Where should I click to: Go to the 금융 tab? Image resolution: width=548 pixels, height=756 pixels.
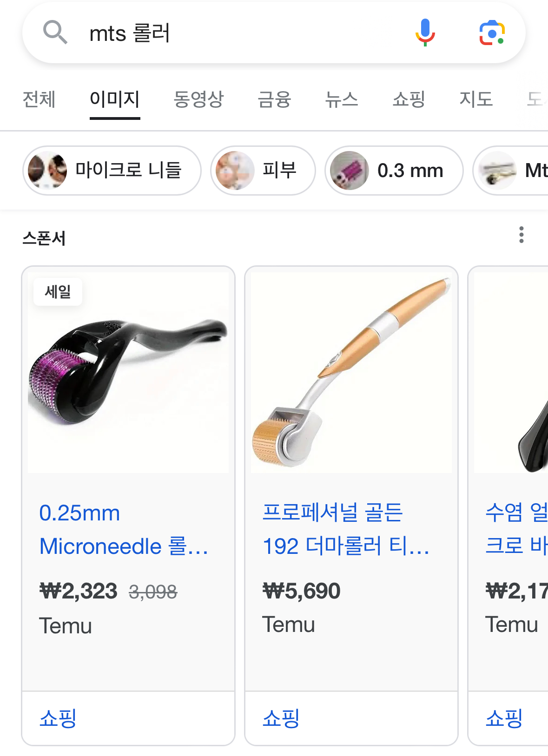[274, 99]
